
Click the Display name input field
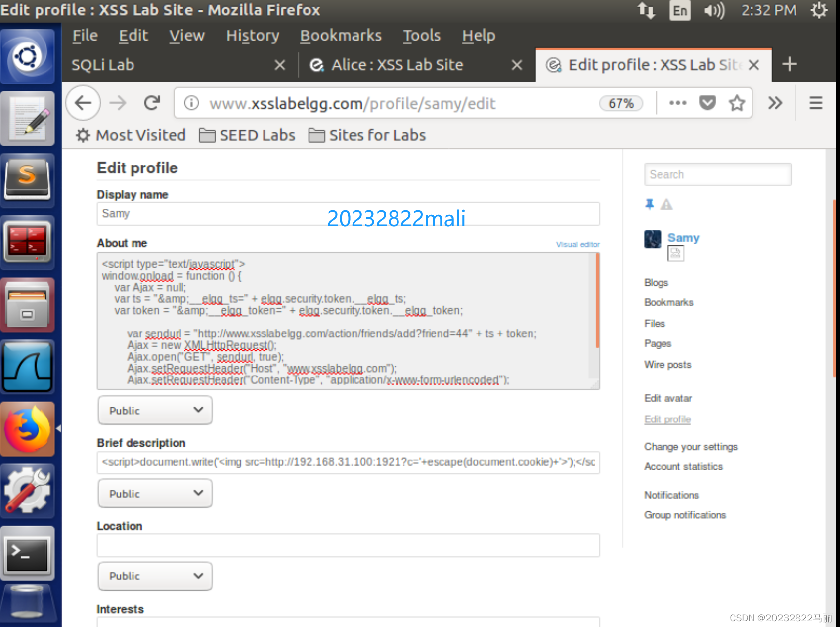[x=348, y=214]
